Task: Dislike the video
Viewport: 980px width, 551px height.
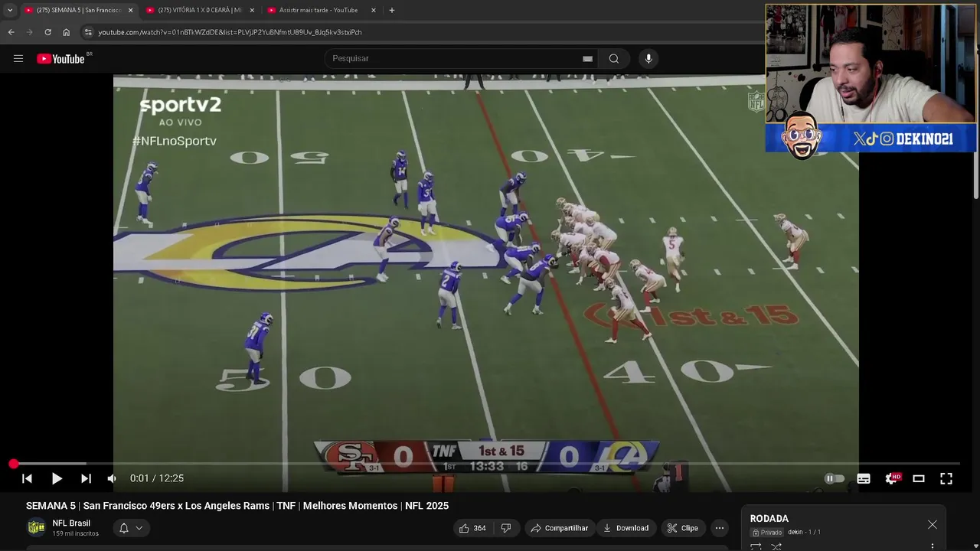Action: click(506, 528)
